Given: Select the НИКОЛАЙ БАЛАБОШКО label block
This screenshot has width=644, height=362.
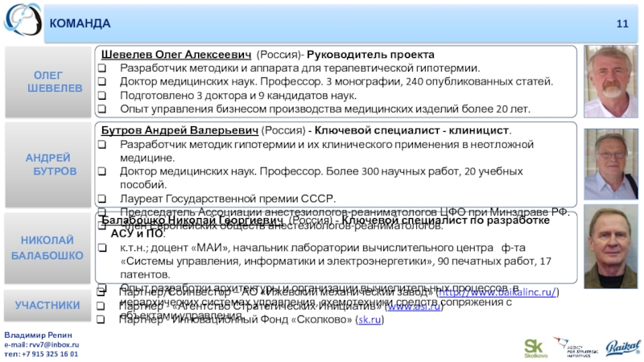Looking at the screenshot, I should pos(47,248).
